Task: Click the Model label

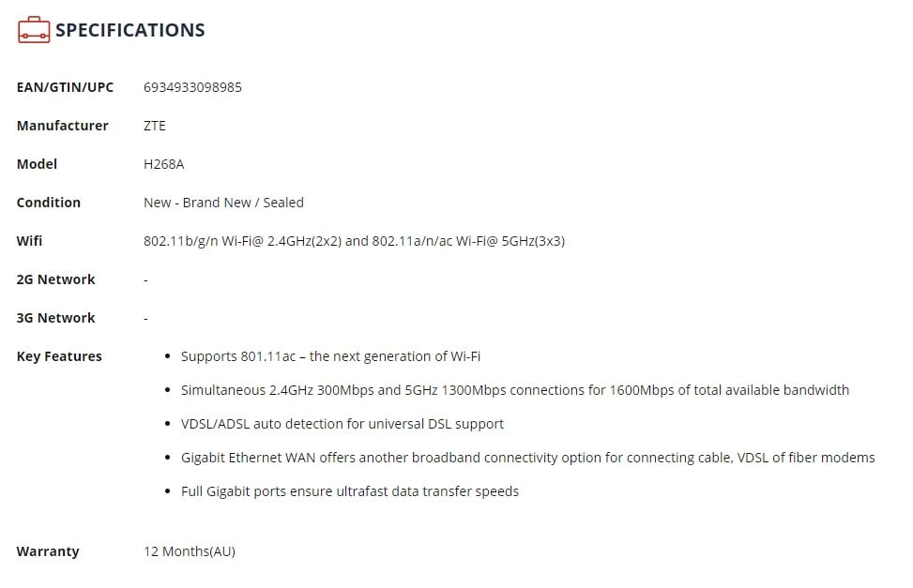Action: click(x=37, y=164)
